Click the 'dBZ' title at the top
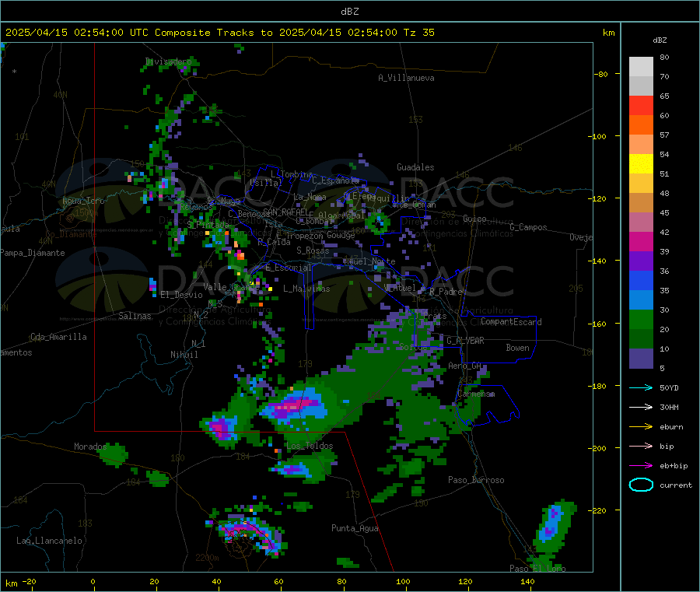 coord(349,12)
